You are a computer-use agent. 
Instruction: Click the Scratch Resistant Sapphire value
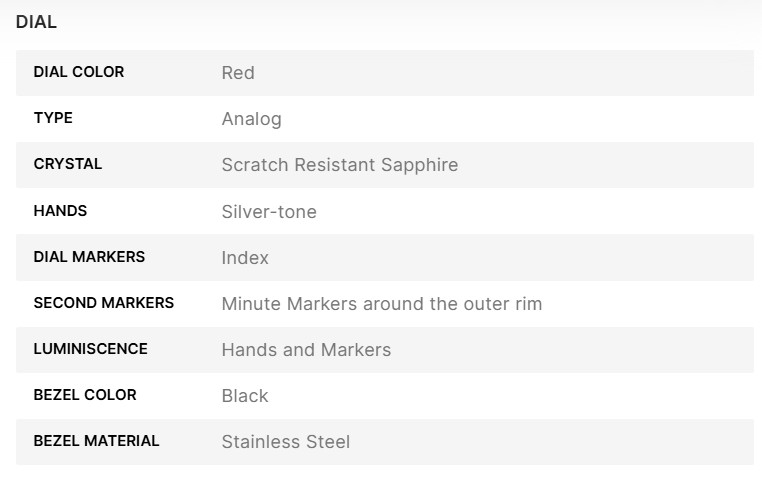click(x=339, y=165)
